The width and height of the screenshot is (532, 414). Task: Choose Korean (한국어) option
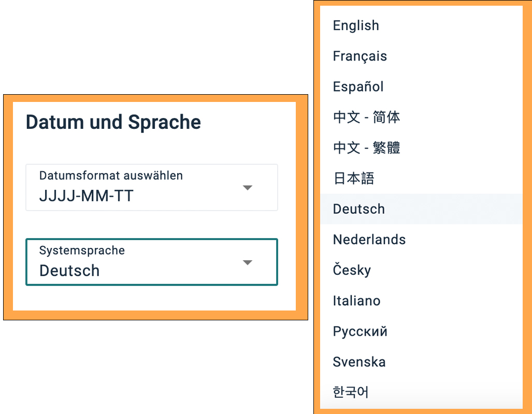coord(351,392)
